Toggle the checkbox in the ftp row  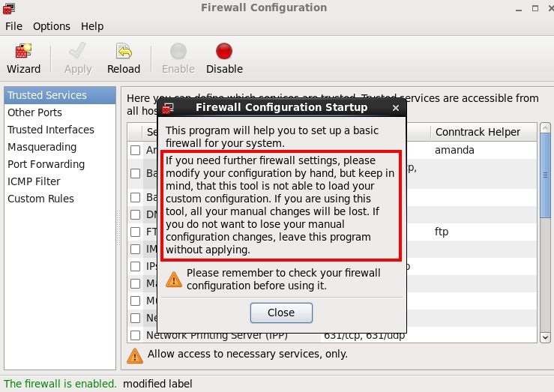(136, 232)
